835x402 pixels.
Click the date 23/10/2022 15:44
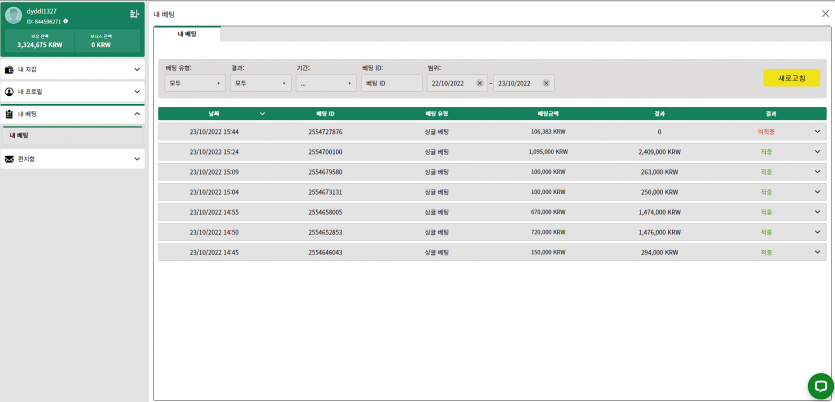point(214,132)
